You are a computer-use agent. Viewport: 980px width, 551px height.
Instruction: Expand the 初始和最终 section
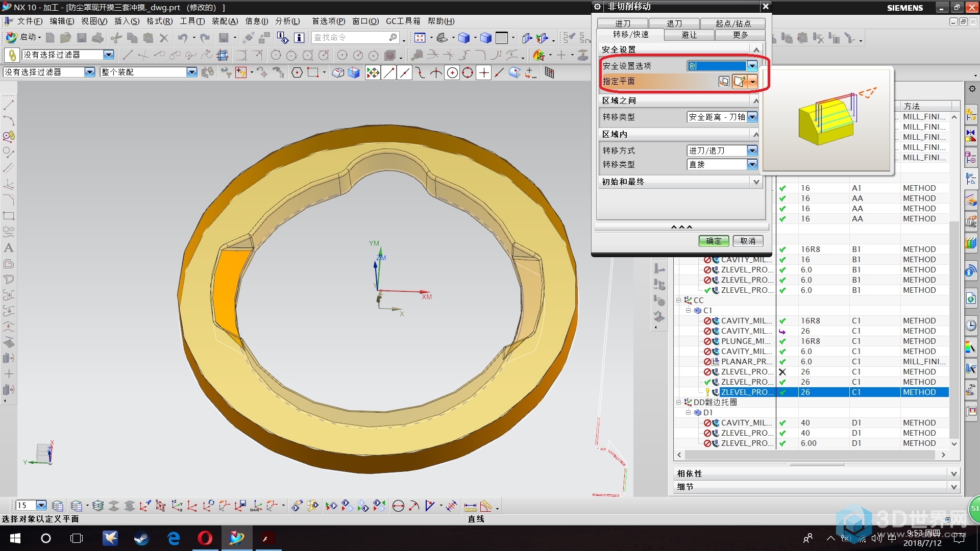pyautogui.click(x=756, y=182)
